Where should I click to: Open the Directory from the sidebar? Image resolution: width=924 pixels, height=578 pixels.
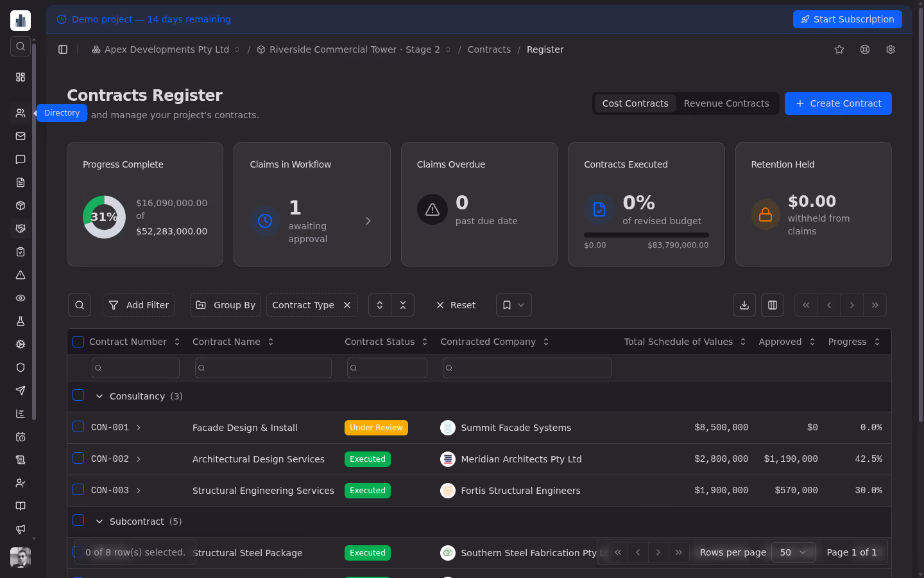tap(20, 113)
